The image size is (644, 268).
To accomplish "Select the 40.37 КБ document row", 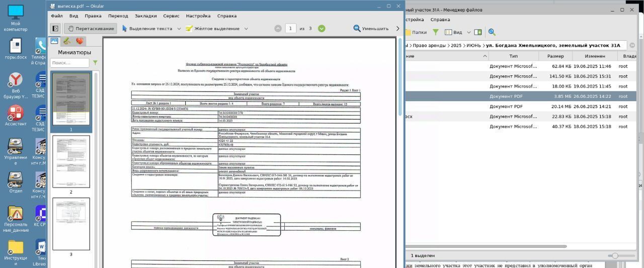I will point(521,127).
